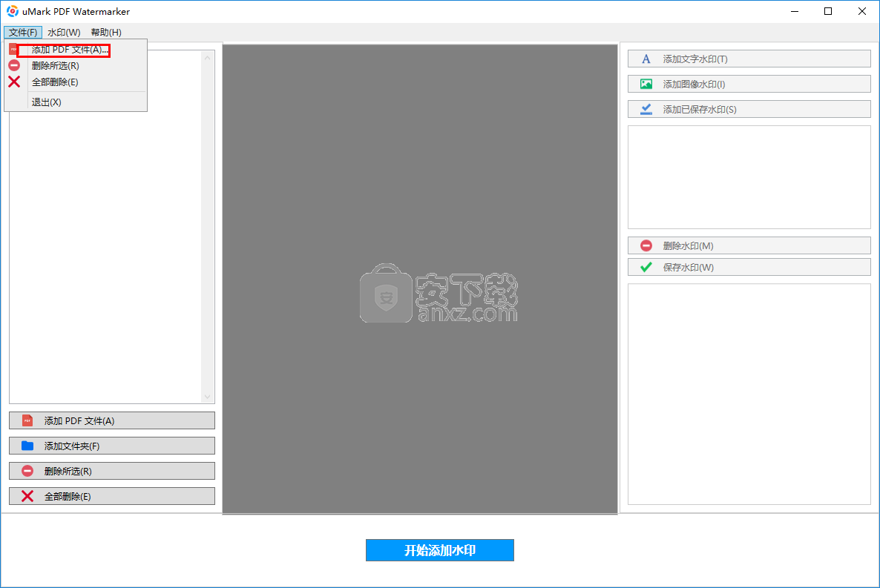Maximize the uMark PDF Watermarker window
Screen dimensions: 880x588
coord(828,11)
